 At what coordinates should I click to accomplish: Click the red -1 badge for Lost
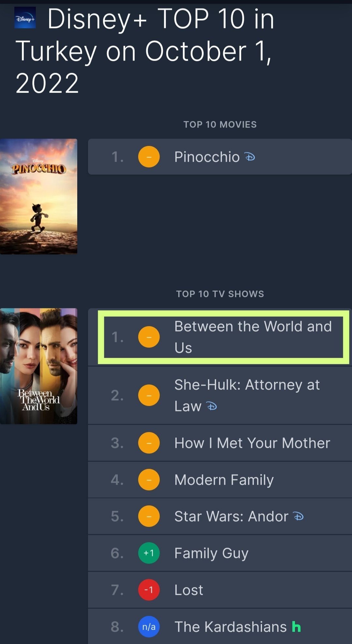coord(149,590)
